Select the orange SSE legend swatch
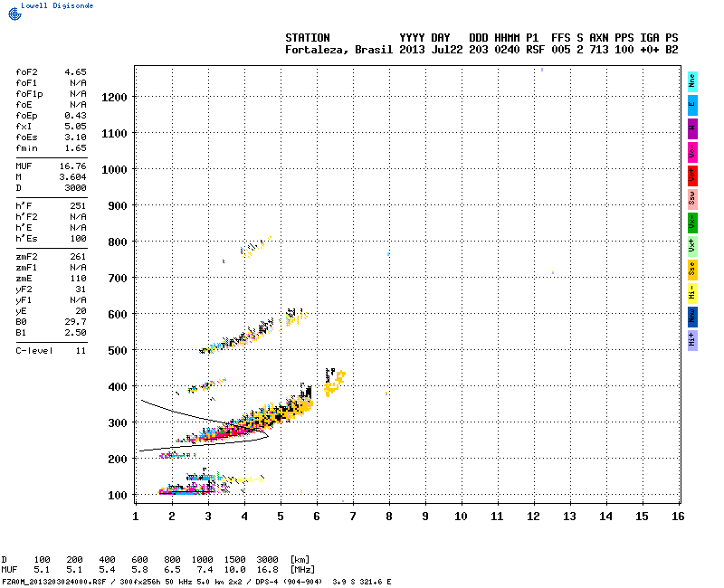 tap(692, 270)
